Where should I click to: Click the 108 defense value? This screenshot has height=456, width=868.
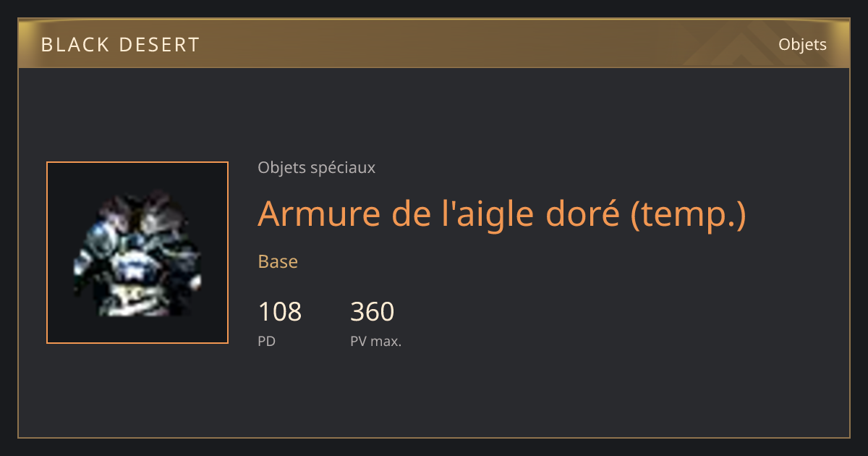pos(280,312)
